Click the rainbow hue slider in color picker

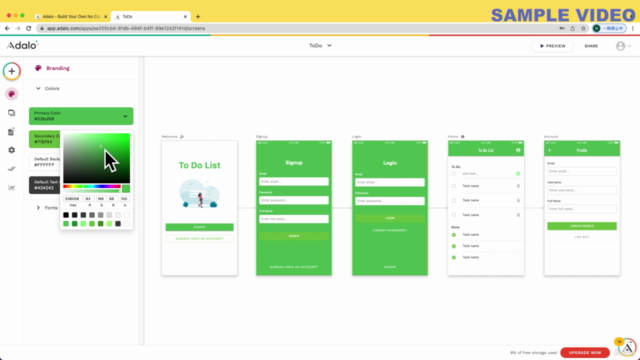click(91, 187)
